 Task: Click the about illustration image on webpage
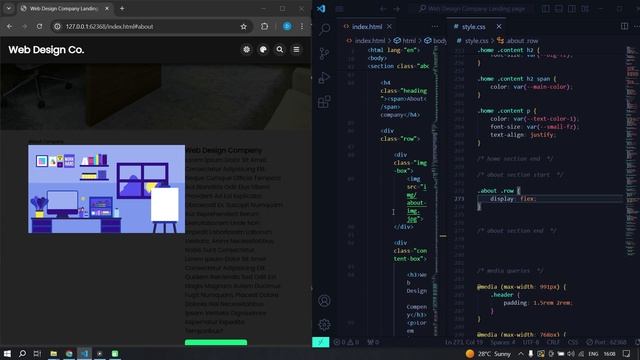pos(106,189)
